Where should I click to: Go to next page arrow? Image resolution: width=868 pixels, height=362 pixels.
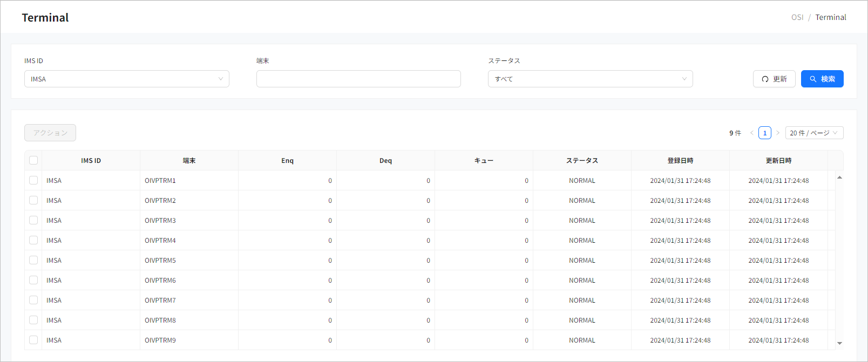(x=778, y=133)
